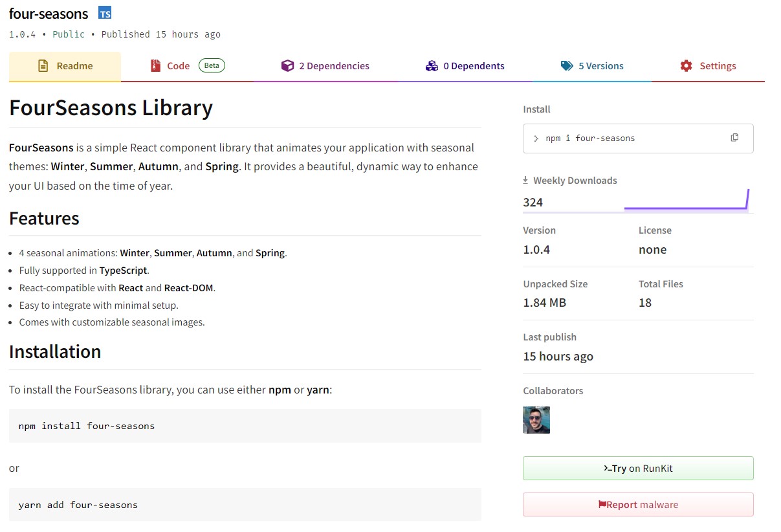View the 0 Dependents tab
This screenshot has height=532, width=781.
pyautogui.click(x=465, y=66)
